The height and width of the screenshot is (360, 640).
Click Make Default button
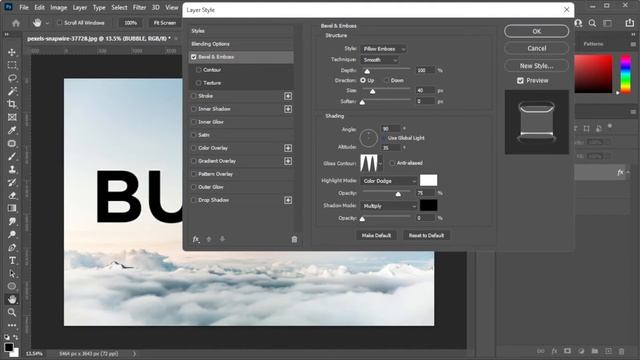(376, 236)
